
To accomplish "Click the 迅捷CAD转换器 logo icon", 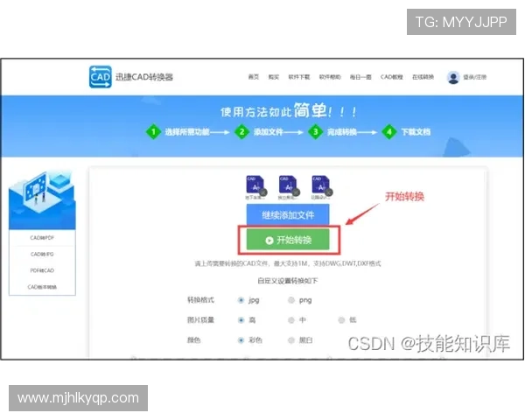I will (x=101, y=77).
